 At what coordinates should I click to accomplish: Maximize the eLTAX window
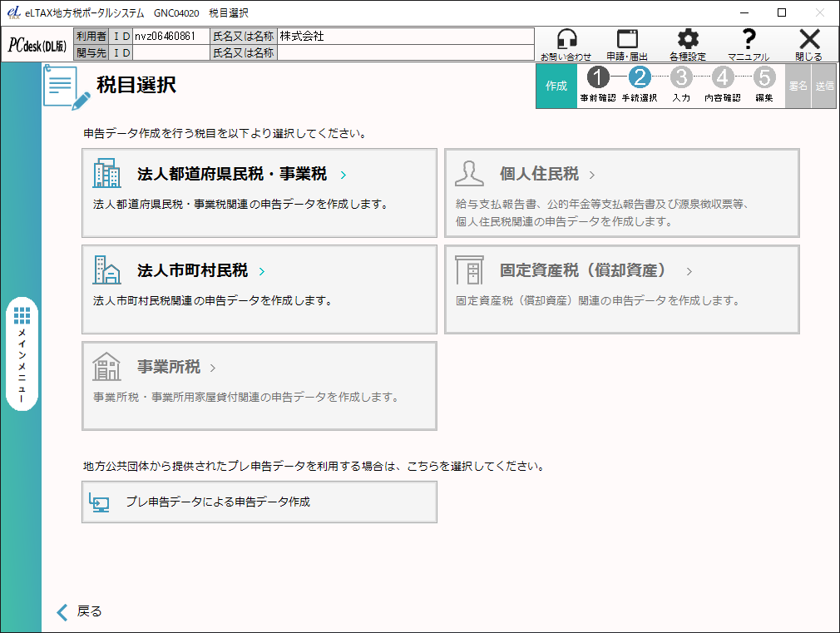point(782,12)
